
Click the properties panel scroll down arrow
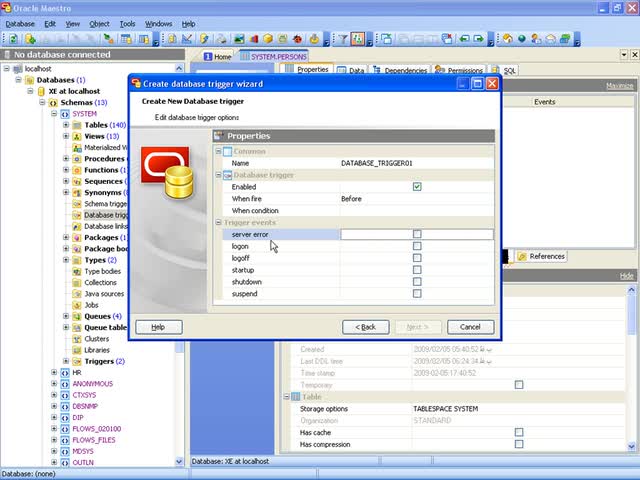631,446
